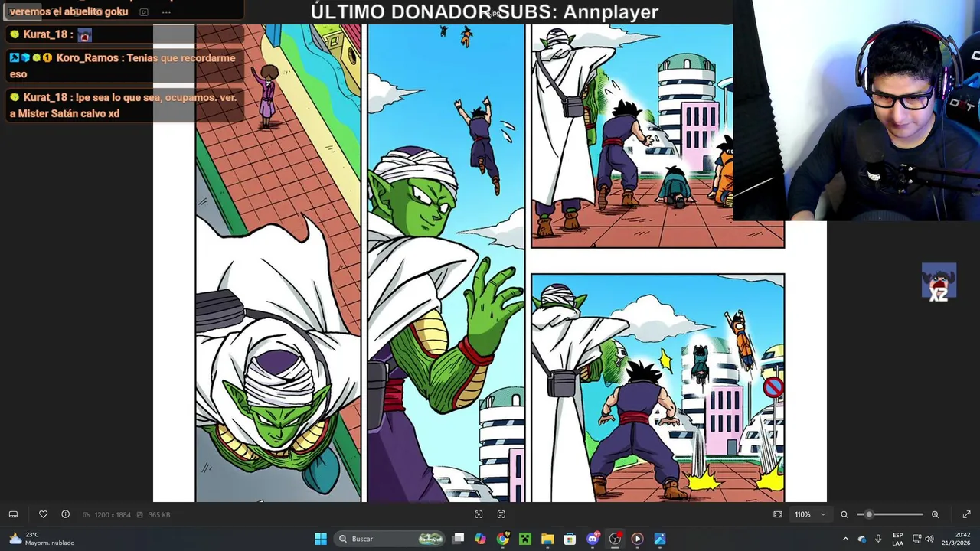Open the clock showing 20:42

[955, 539]
